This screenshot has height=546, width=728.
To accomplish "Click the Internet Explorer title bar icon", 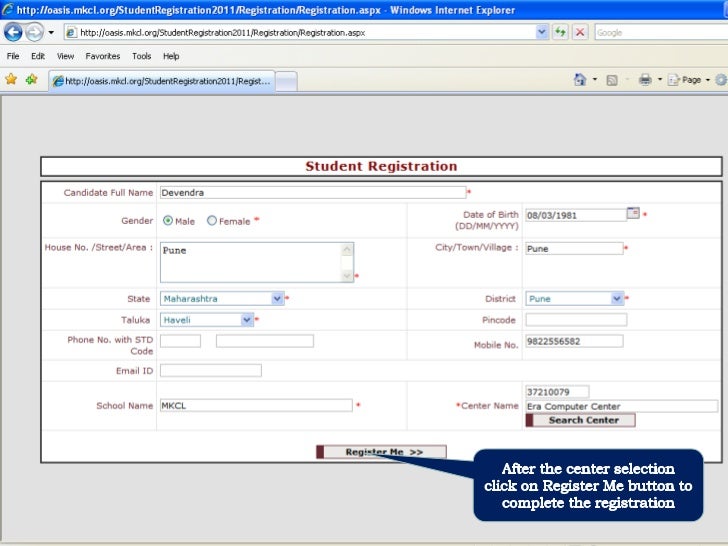I will tap(7, 9).
